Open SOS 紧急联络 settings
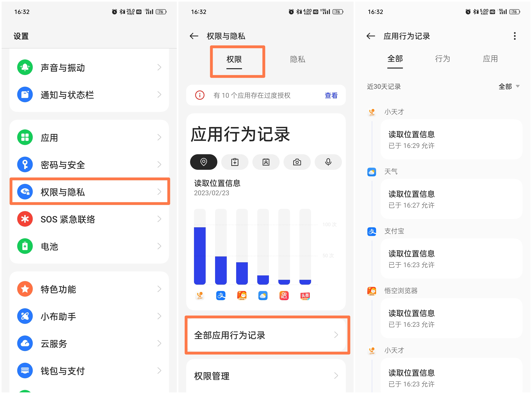The image size is (532, 394). [90, 219]
